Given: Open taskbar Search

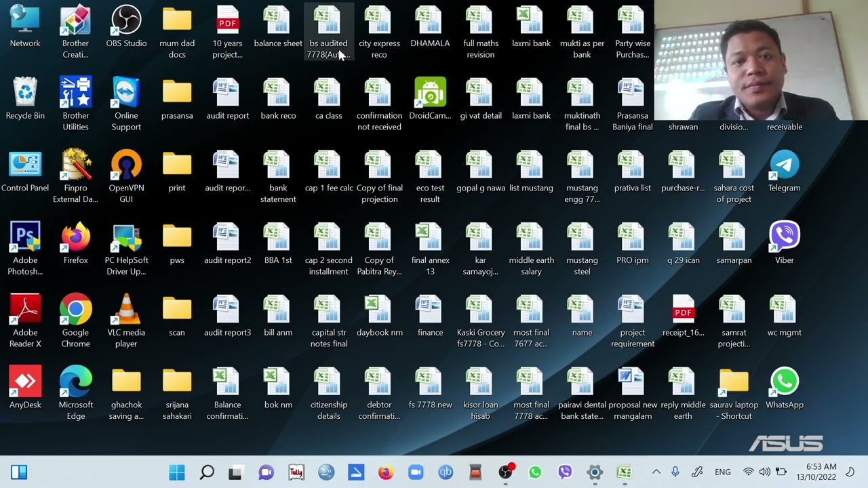Looking at the screenshot, I should coord(207,472).
